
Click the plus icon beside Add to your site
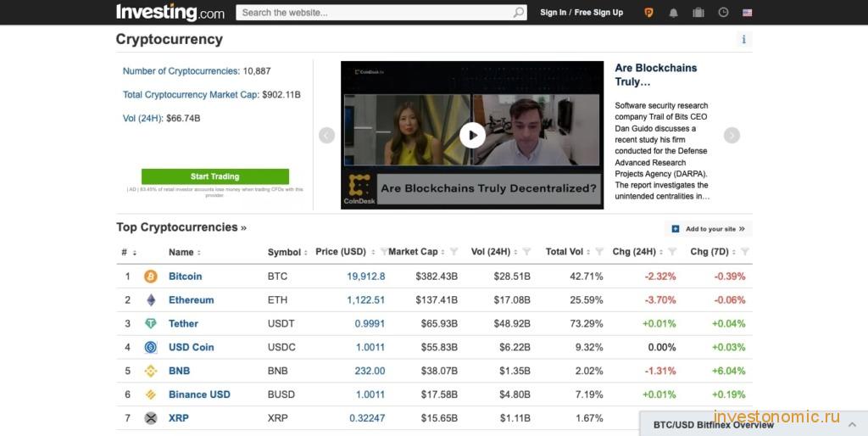[676, 229]
